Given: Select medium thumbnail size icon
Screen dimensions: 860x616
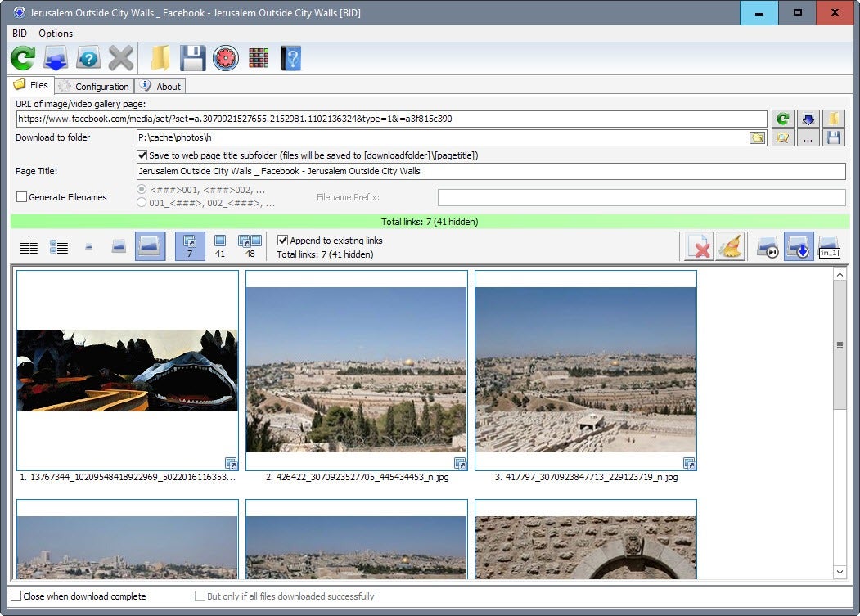Looking at the screenshot, I should [x=119, y=247].
